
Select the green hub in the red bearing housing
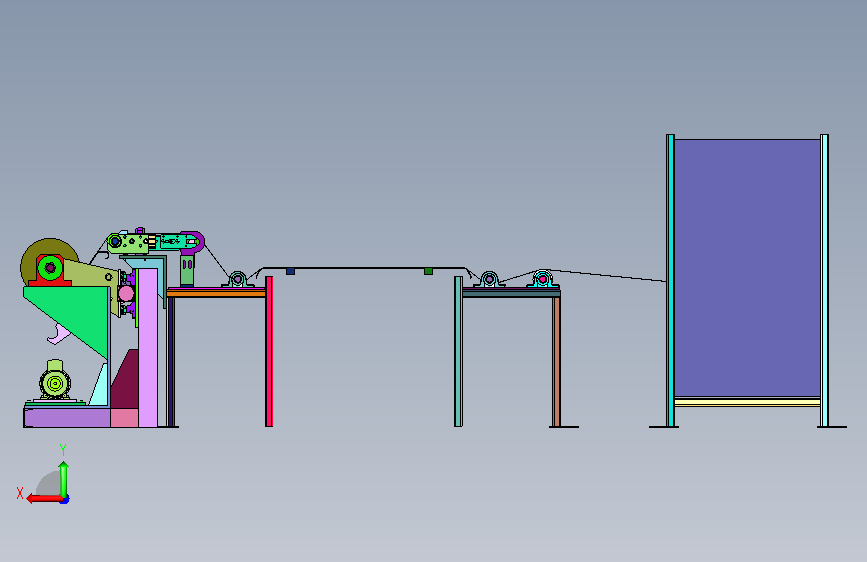(x=50, y=268)
